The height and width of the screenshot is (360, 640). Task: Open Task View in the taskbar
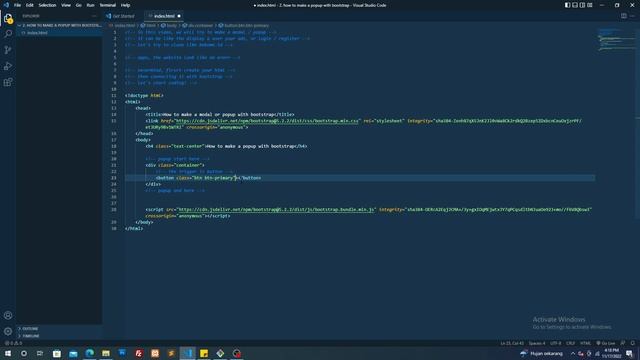[40, 353]
